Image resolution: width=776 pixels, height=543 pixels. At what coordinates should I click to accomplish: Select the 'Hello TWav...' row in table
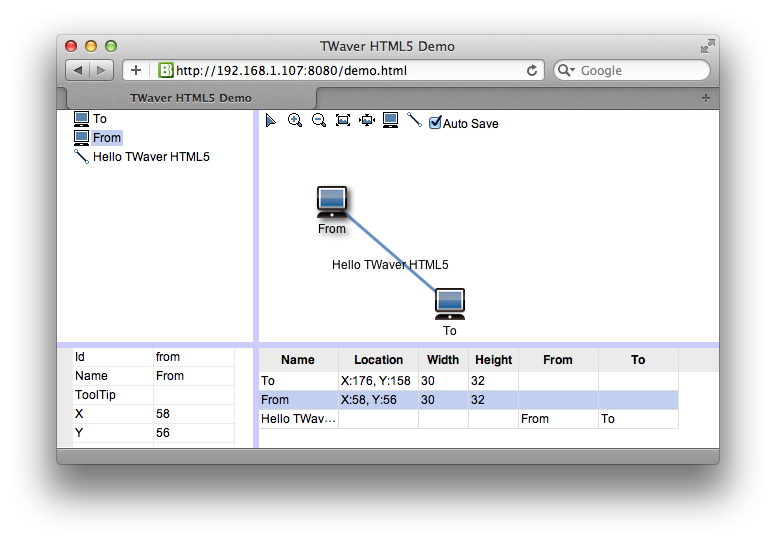coord(469,419)
